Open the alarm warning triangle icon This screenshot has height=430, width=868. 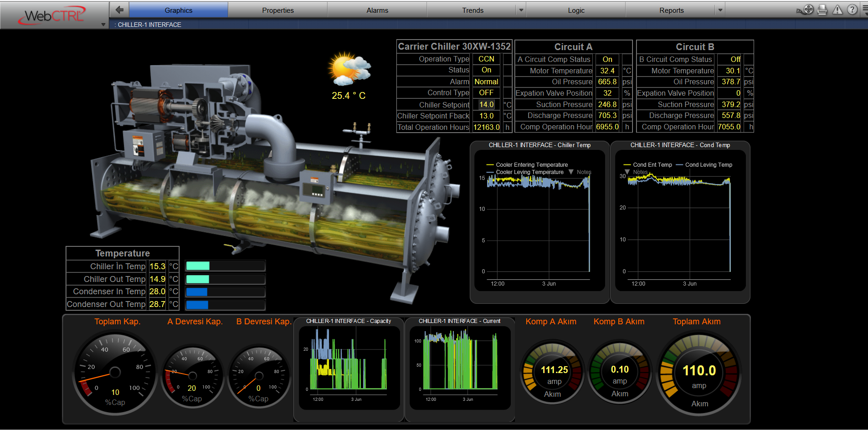[837, 10]
